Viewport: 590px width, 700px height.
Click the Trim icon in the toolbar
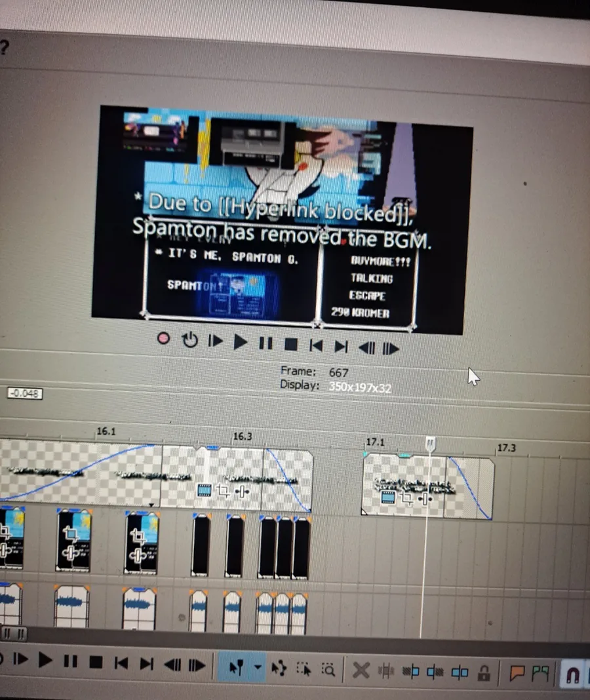[x=386, y=671]
